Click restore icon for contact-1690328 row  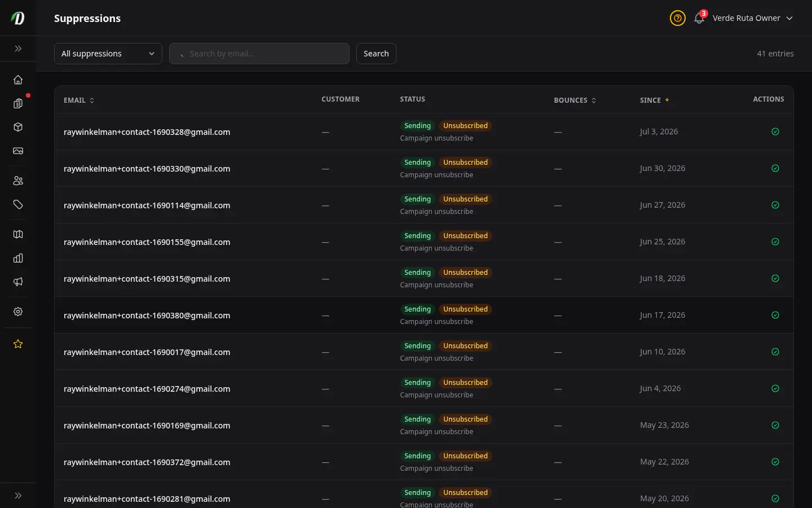775,132
